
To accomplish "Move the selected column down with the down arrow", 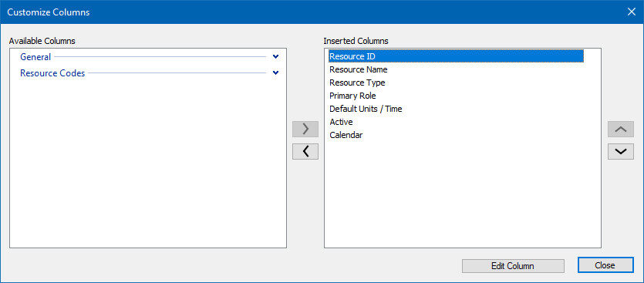I will click(x=621, y=151).
